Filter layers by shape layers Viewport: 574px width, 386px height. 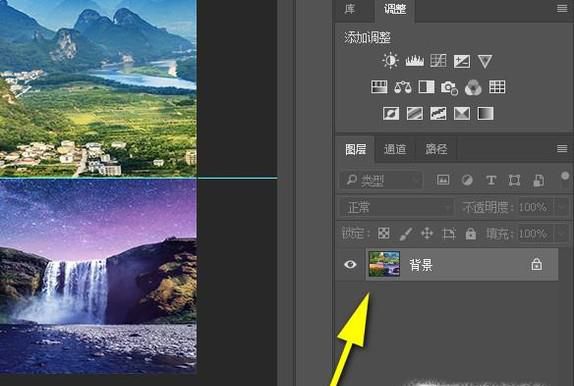[514, 180]
